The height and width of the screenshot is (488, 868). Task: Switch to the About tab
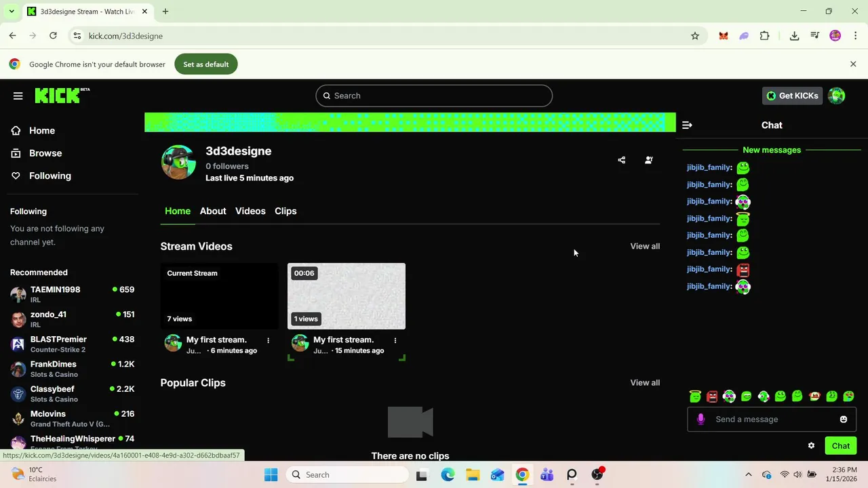(x=213, y=211)
